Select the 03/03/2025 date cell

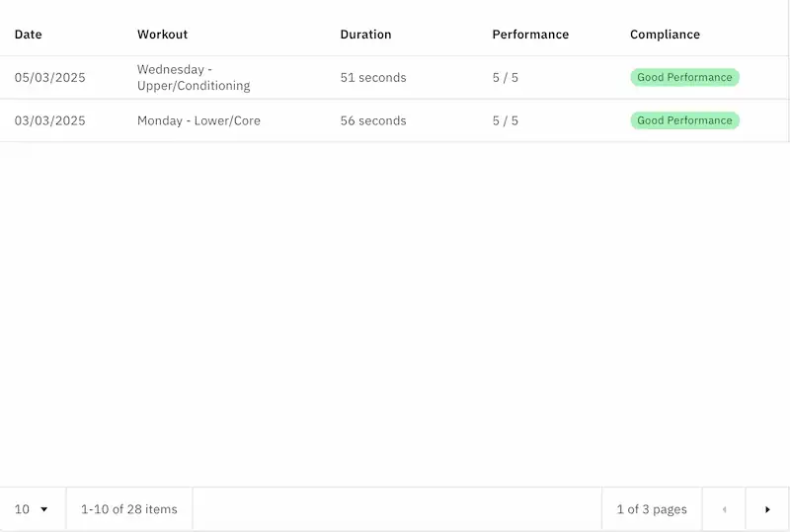50,121
